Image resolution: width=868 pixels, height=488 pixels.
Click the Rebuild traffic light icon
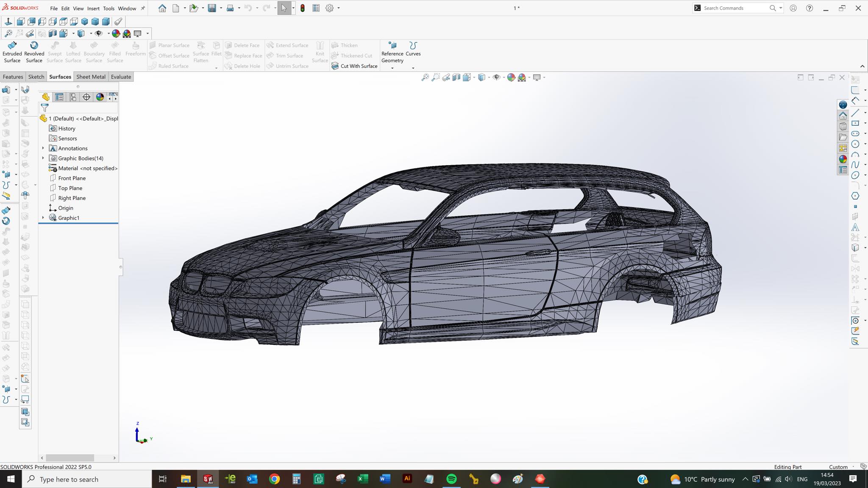coord(303,8)
